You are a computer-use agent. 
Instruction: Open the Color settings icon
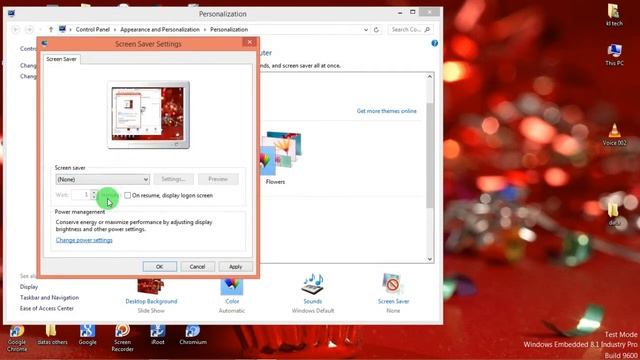[231, 287]
